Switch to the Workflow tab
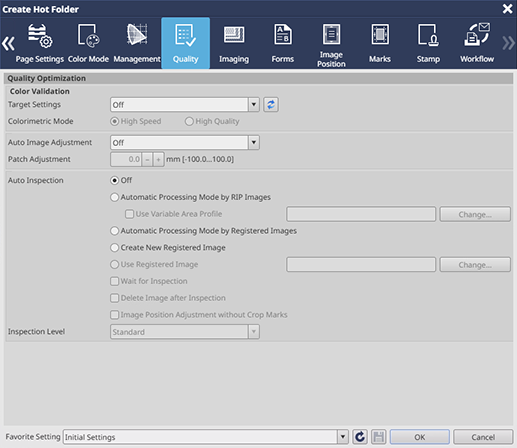 (x=477, y=43)
